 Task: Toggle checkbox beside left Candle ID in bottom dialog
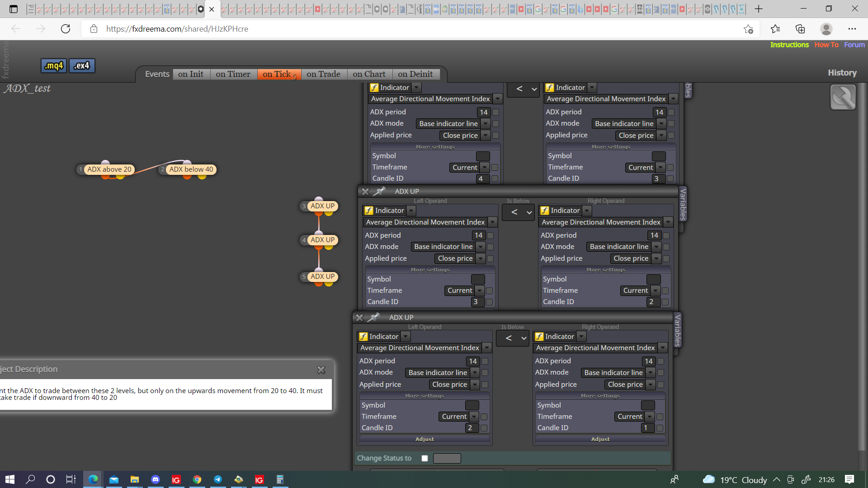pyautogui.click(x=484, y=428)
